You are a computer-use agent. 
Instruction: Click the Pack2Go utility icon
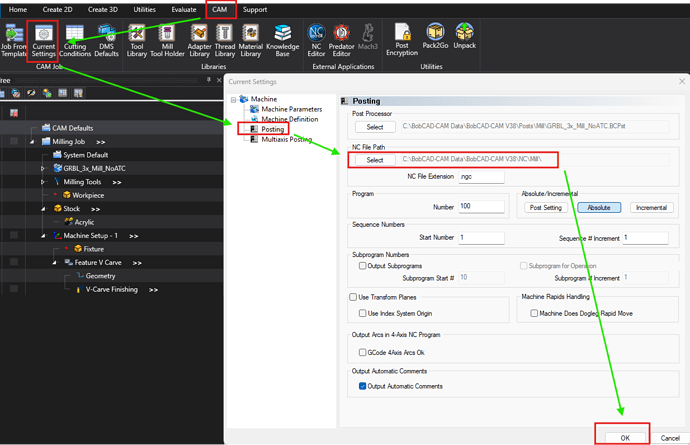(435, 40)
